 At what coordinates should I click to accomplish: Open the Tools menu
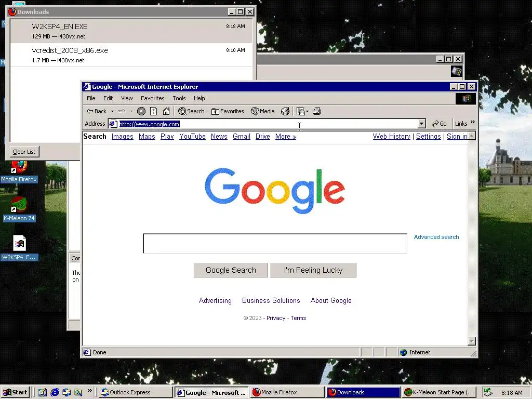(x=179, y=98)
